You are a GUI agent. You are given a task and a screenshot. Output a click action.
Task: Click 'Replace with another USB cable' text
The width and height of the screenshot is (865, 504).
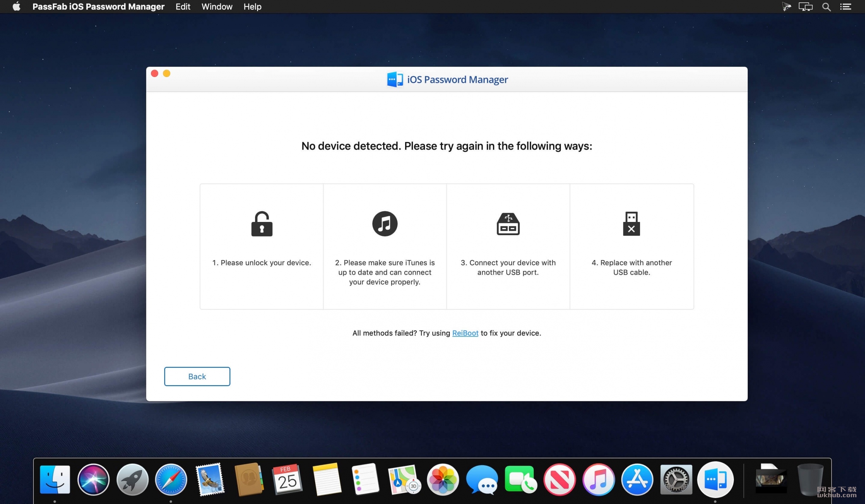click(632, 267)
